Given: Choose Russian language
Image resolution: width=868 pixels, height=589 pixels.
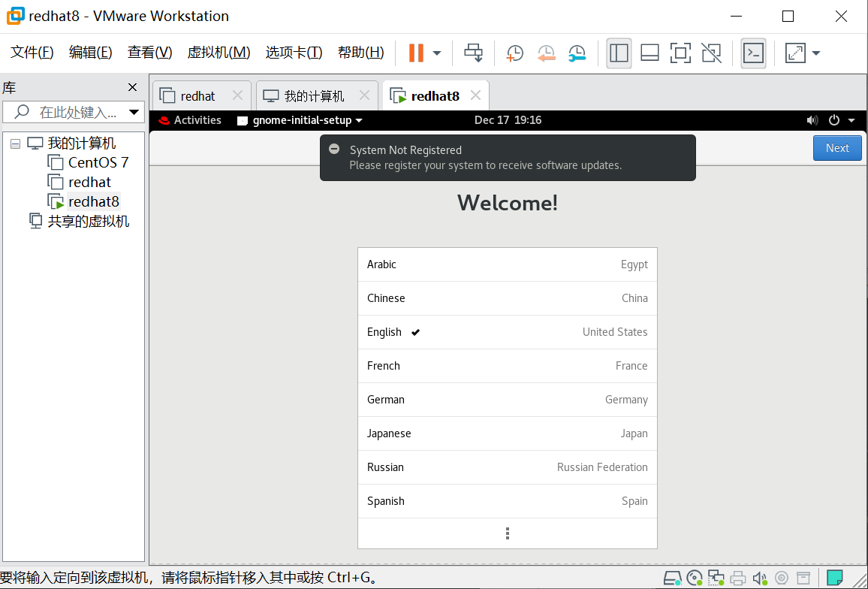Looking at the screenshot, I should coord(507,467).
